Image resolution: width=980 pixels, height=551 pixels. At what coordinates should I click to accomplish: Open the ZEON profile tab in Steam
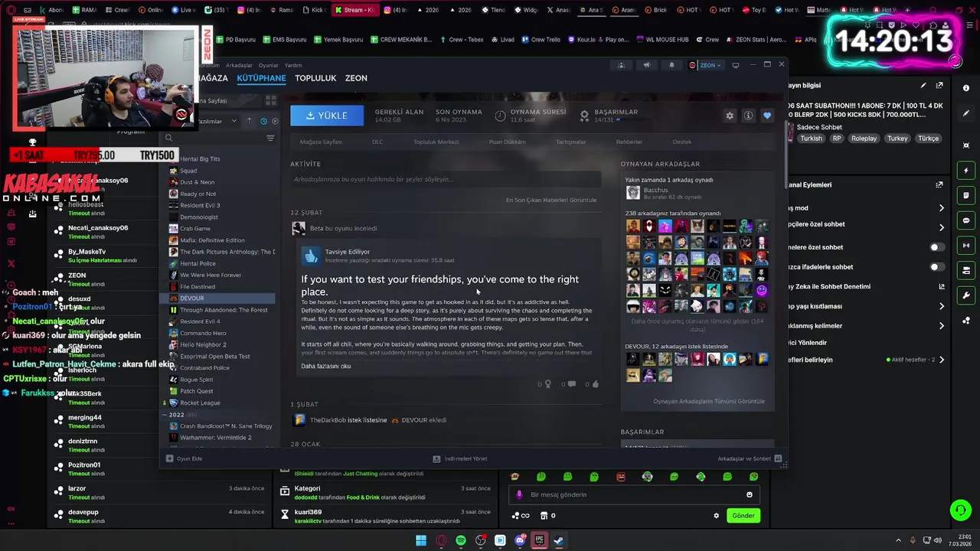point(356,78)
